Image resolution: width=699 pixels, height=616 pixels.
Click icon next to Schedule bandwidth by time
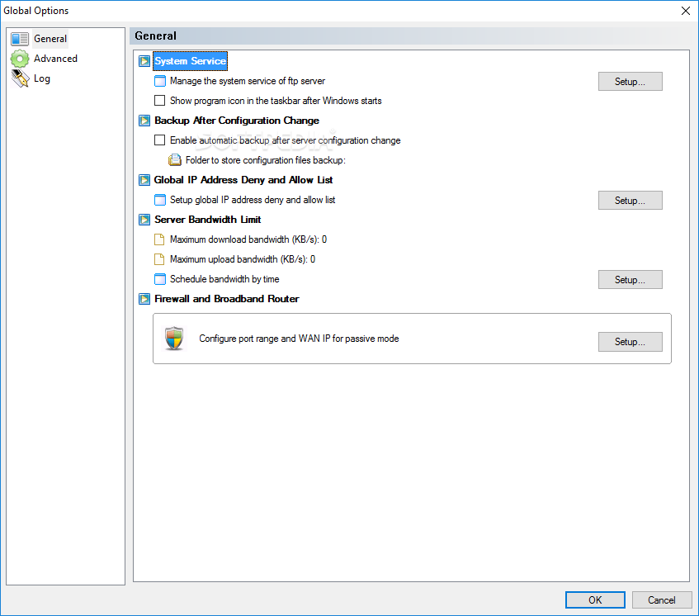point(159,279)
